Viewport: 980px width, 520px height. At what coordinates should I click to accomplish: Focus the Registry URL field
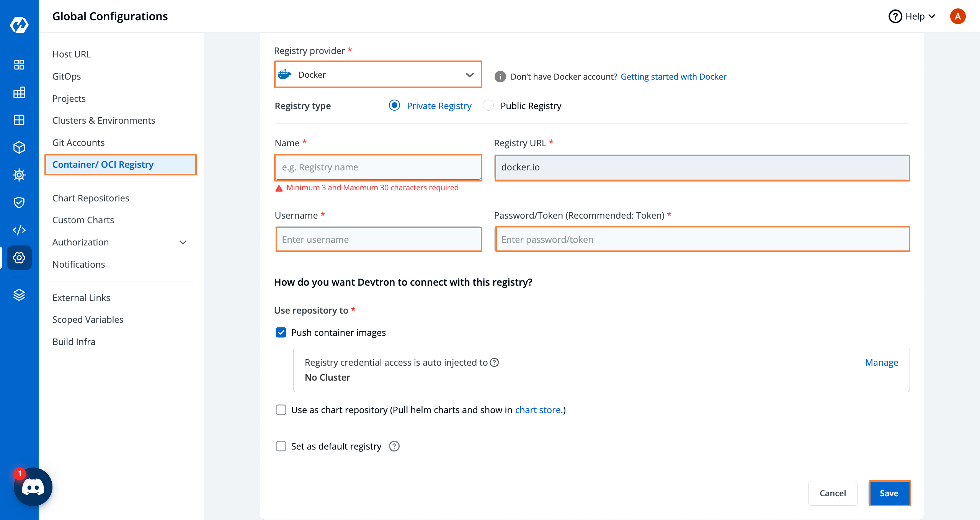click(x=702, y=167)
